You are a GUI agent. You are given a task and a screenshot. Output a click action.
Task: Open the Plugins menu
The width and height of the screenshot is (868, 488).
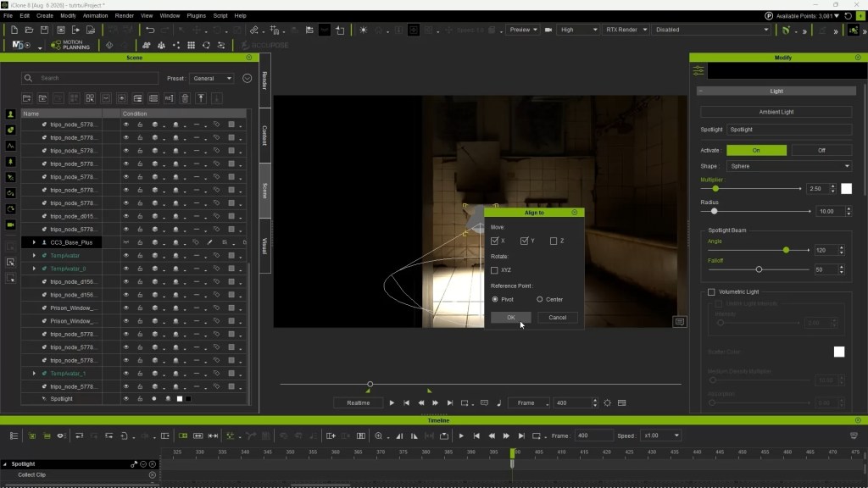click(196, 16)
